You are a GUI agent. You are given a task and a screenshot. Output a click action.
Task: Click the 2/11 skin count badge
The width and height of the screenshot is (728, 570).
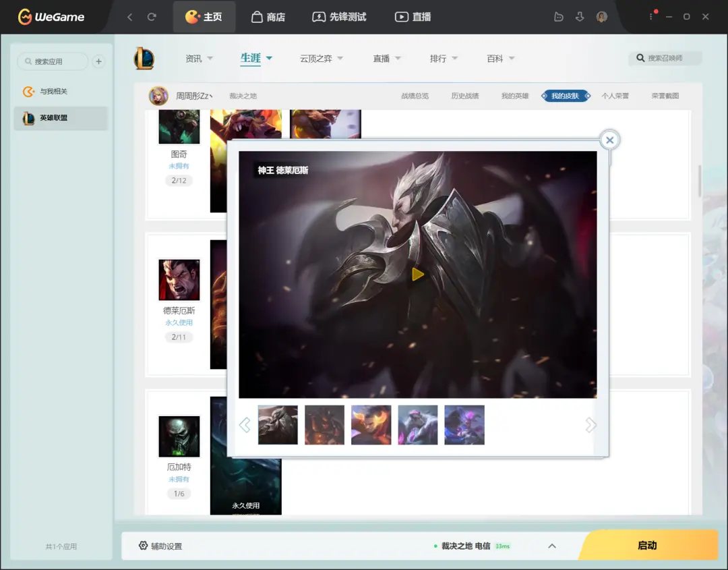[x=179, y=337]
